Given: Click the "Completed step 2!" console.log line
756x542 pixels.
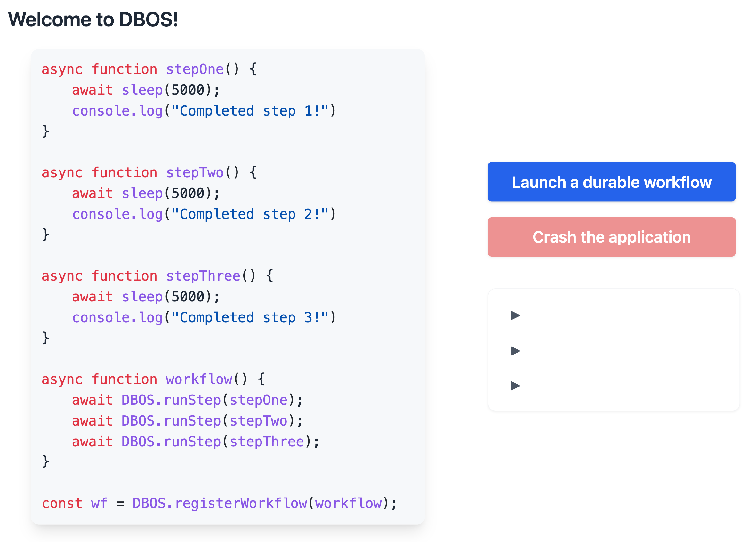Looking at the screenshot, I should pyautogui.click(x=204, y=214).
